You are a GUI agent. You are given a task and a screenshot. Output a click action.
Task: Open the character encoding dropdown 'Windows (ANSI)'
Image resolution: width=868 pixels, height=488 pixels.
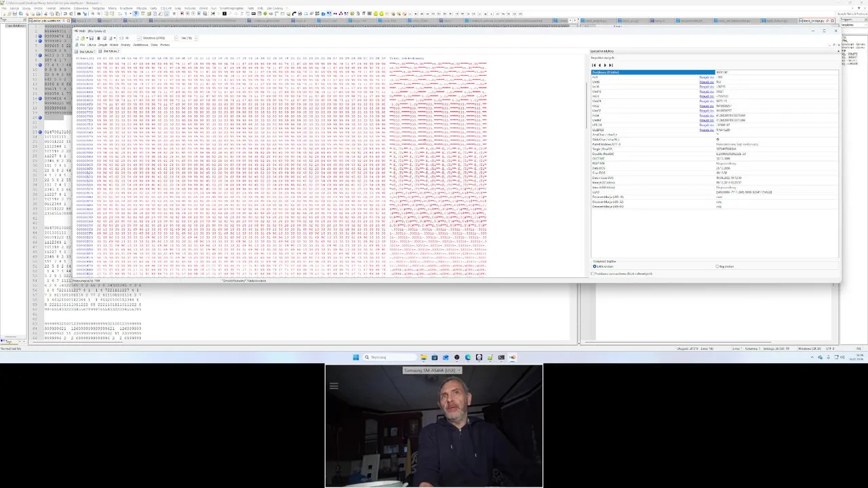159,38
